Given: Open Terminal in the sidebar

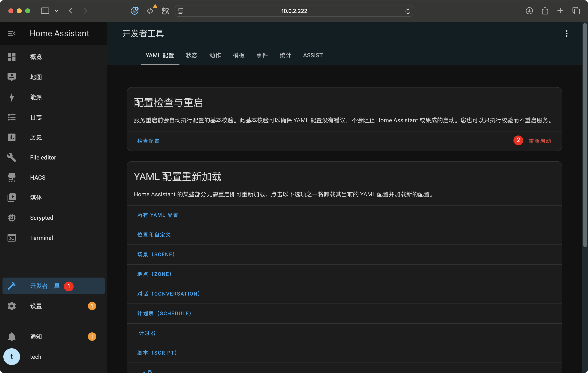Looking at the screenshot, I should click(54, 238).
